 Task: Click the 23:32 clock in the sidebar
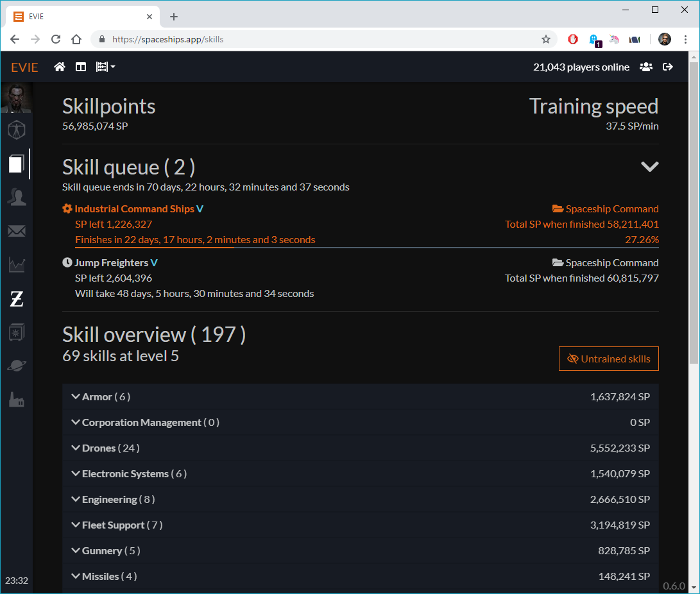(17, 581)
